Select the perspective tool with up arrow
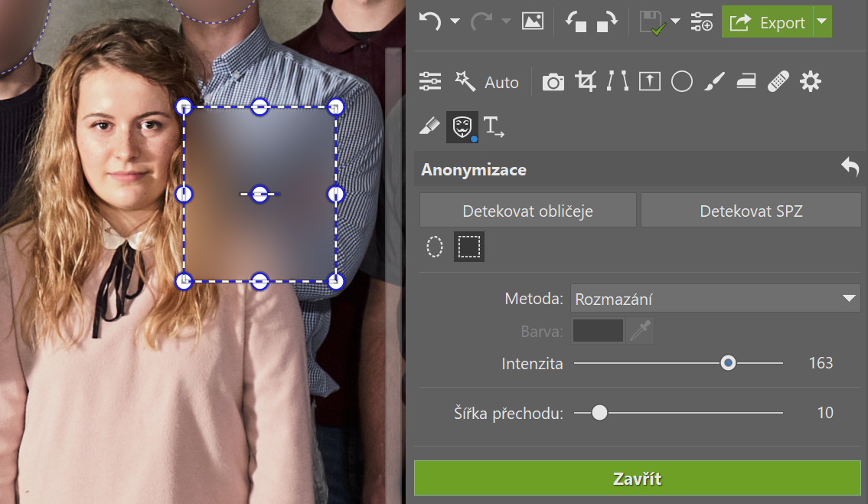868x504 pixels. pos(649,81)
